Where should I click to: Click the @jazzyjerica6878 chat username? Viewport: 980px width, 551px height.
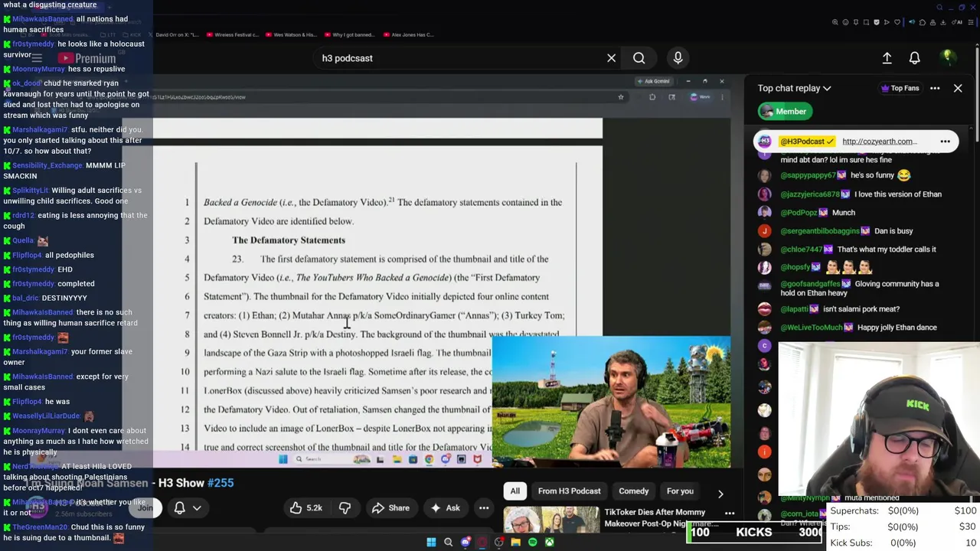point(810,194)
